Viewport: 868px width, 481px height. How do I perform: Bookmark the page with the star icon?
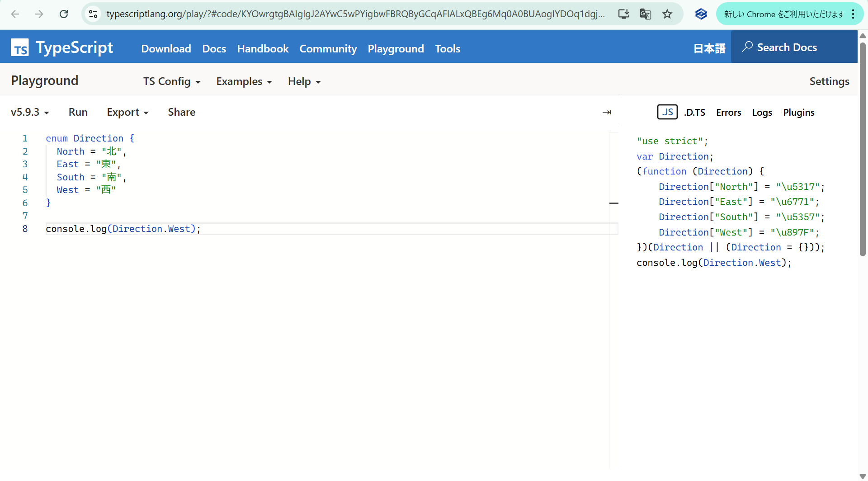[667, 14]
